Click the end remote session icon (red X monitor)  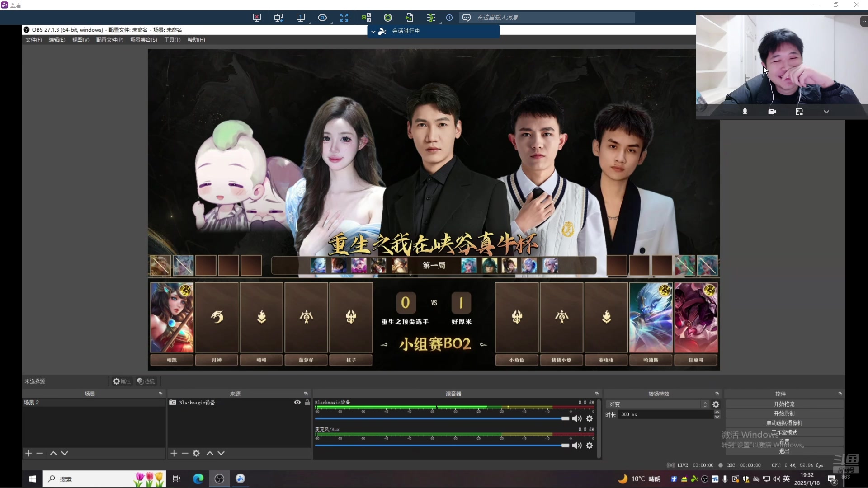pyautogui.click(x=257, y=18)
